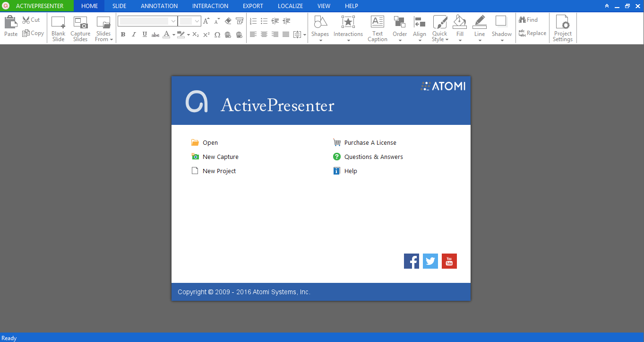Image resolution: width=644 pixels, height=342 pixels.
Task: Insert a symbol with the Omega icon
Action: [x=217, y=35]
